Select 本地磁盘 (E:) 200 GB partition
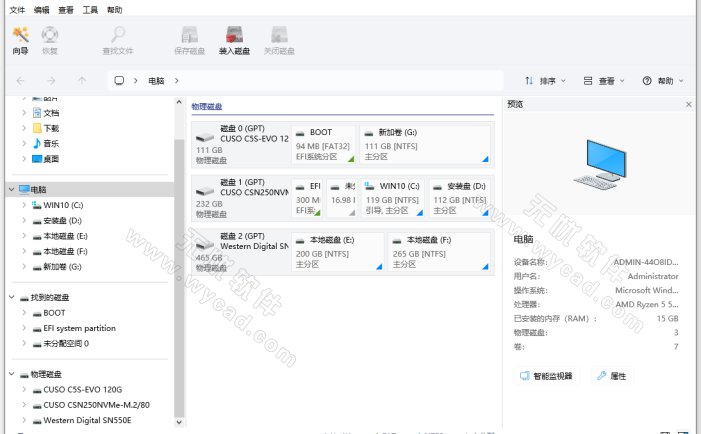The width and height of the screenshot is (701, 434). point(338,252)
